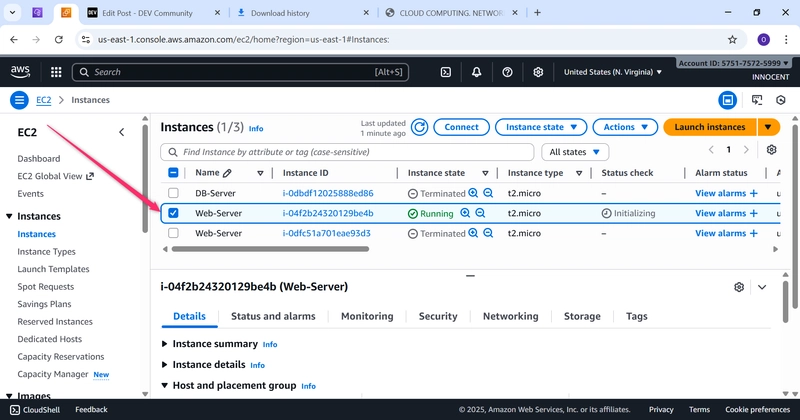This screenshot has height=420, width=800.
Task: Open the Actions dropdown
Action: 626,127
